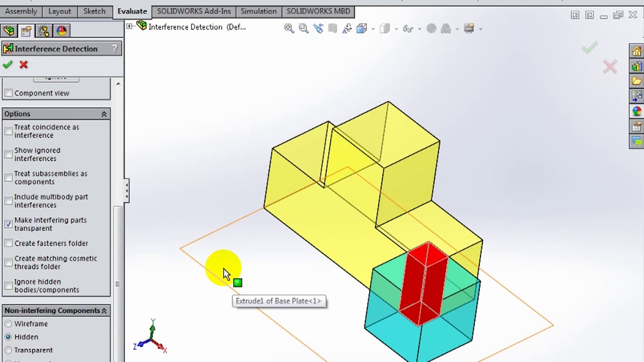This screenshot has width=644, height=362.
Task: Click the Previous View icon
Action: point(318,29)
